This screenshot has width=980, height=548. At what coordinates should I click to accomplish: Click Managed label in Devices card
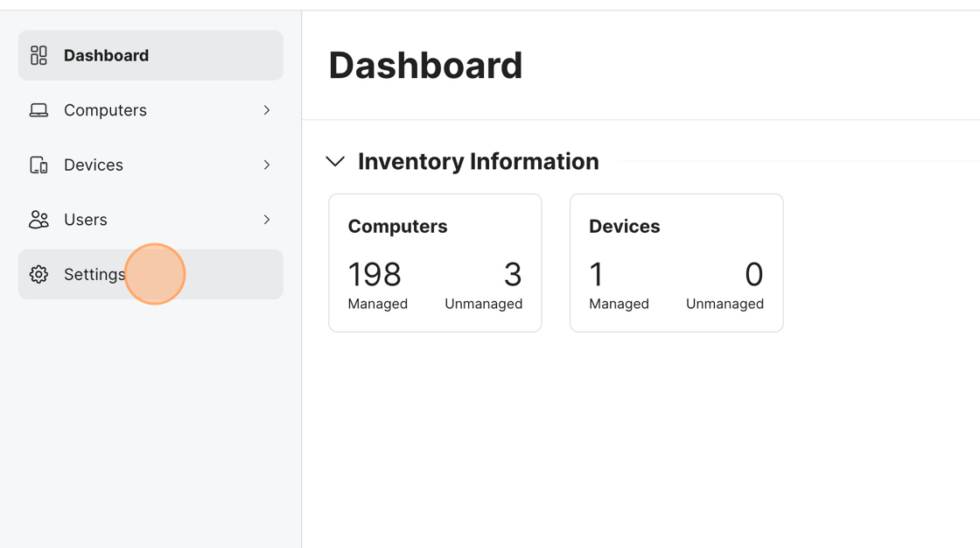(x=619, y=304)
